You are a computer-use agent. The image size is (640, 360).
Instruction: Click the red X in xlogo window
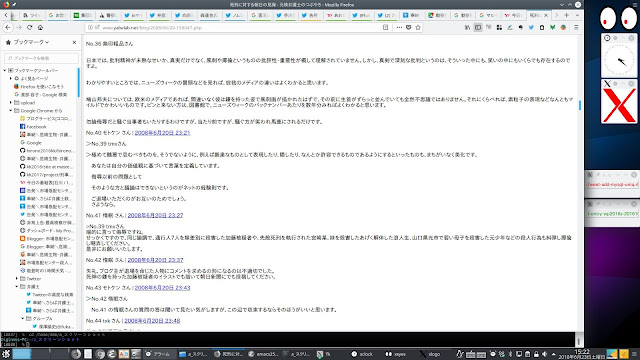[x=619, y=105]
